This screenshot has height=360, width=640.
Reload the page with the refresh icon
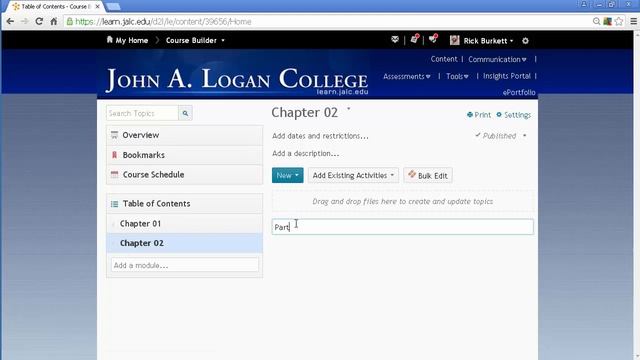[39, 21]
